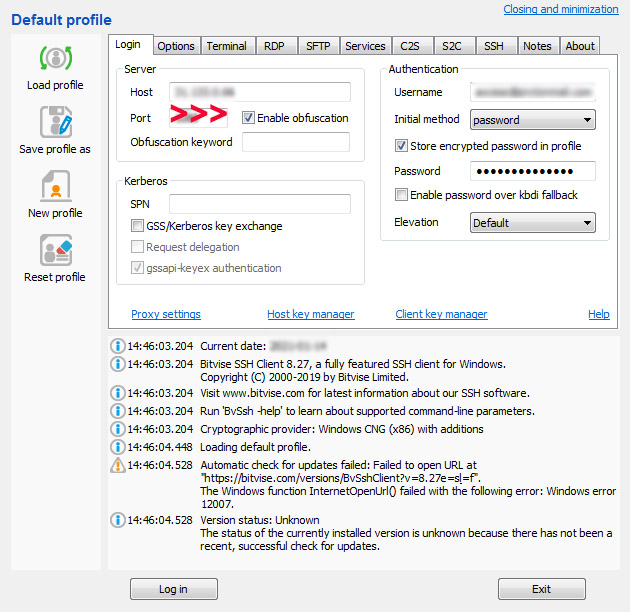Click the SPN input field
630x612 pixels.
260,204
